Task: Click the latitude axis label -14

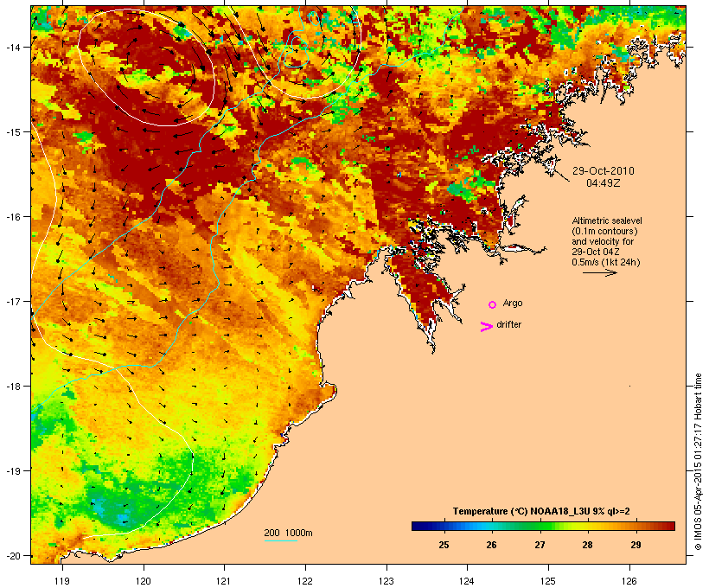Action: [x=12, y=47]
